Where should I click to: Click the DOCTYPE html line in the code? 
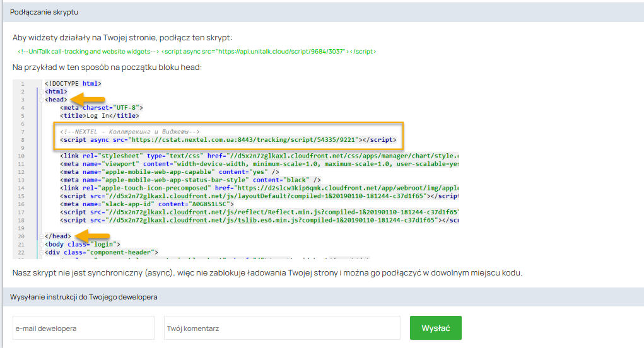[73, 83]
